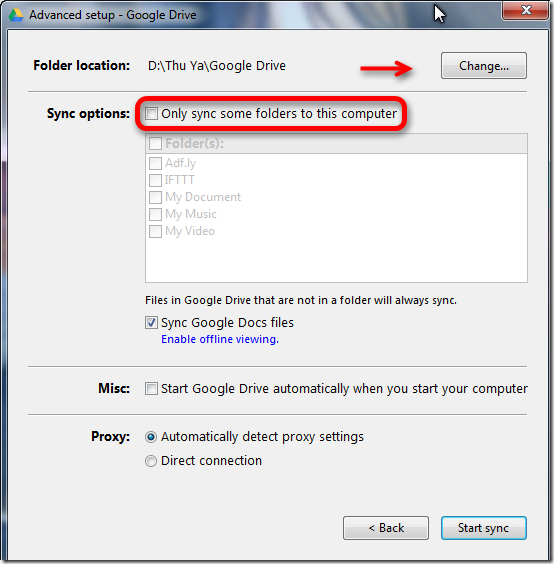Check the My Document folder checkbox
Image resolution: width=554 pixels, height=564 pixels.
tap(155, 197)
